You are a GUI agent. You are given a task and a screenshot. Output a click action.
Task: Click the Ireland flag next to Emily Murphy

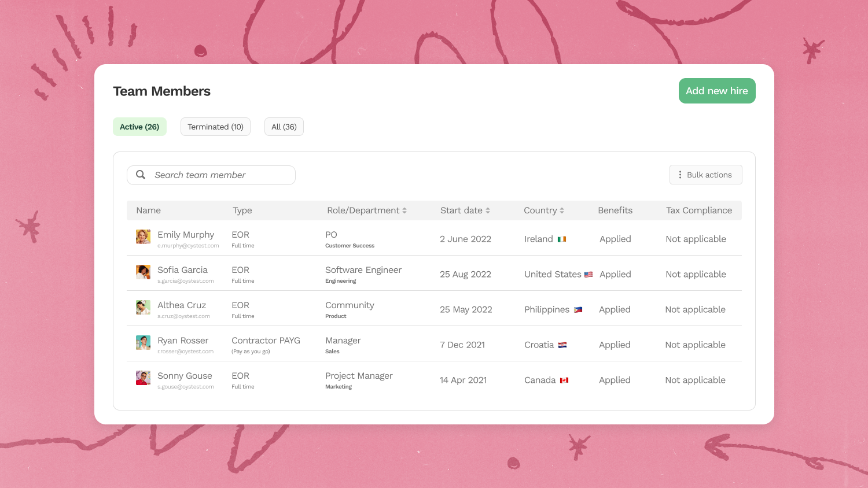562,239
